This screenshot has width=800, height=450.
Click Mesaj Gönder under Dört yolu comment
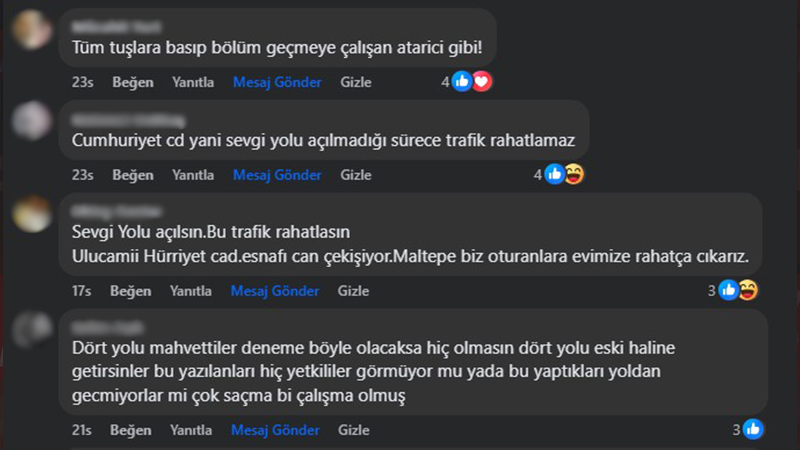click(x=274, y=430)
